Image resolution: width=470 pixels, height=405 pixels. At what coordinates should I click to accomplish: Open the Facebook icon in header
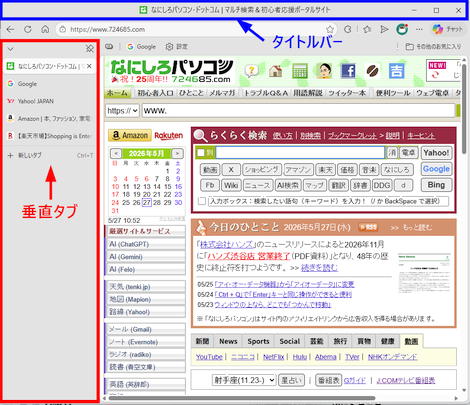pos(348,71)
